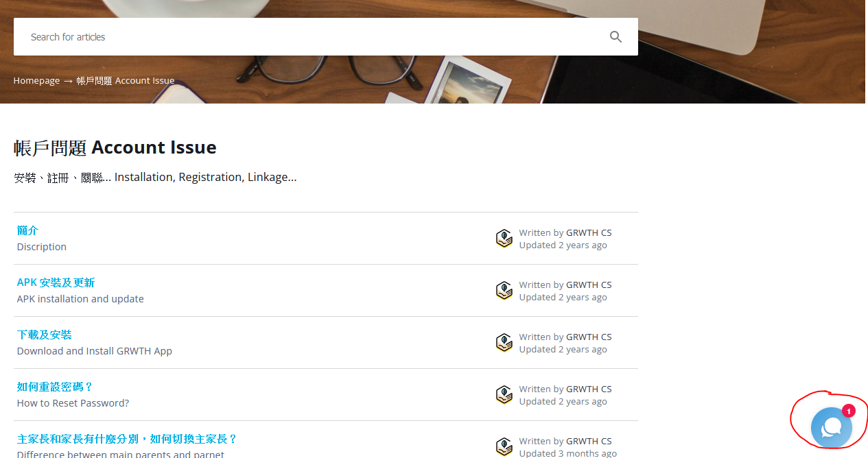
Task: Open the APK 安裝及更新 article
Action: coord(56,282)
